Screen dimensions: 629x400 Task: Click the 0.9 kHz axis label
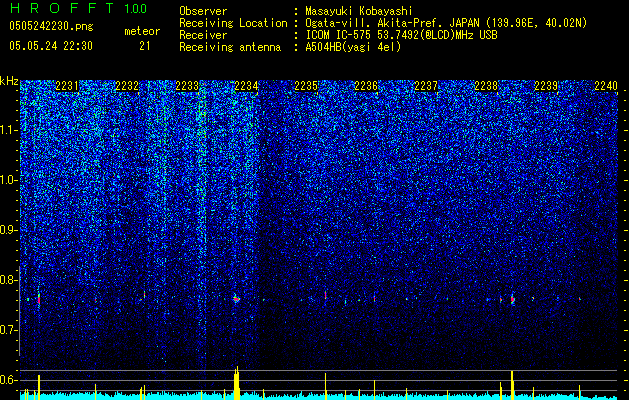(x=9, y=230)
